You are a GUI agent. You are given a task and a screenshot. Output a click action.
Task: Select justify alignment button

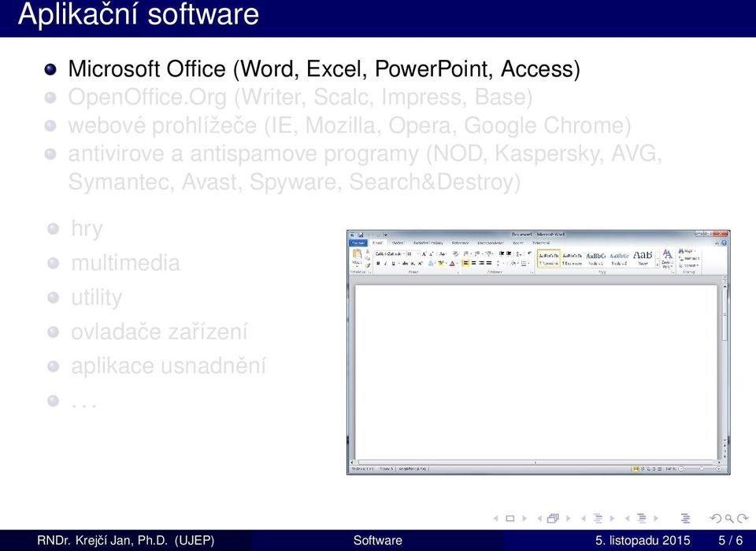point(489,263)
